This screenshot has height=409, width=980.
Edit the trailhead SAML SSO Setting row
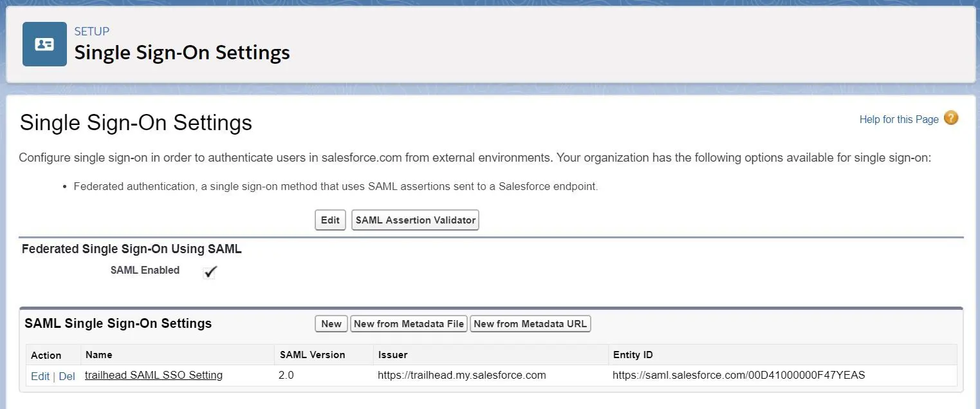coord(40,376)
